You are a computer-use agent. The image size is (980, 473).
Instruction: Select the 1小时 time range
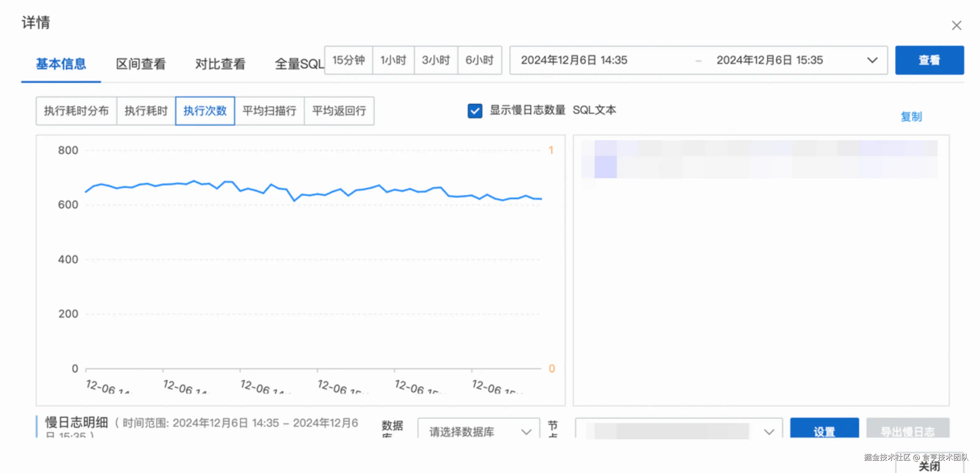tap(393, 60)
